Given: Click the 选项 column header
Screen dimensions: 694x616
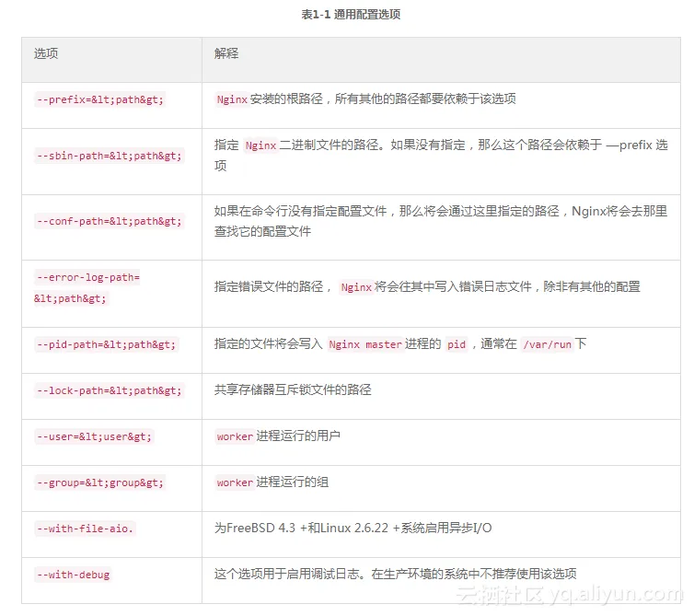Looking at the screenshot, I should coord(46,53).
